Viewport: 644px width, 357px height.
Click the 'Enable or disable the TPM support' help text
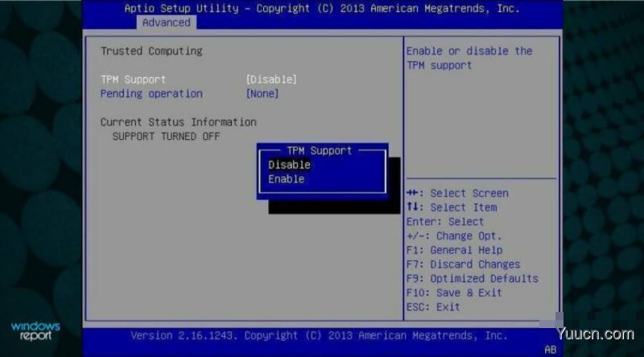(x=469, y=58)
